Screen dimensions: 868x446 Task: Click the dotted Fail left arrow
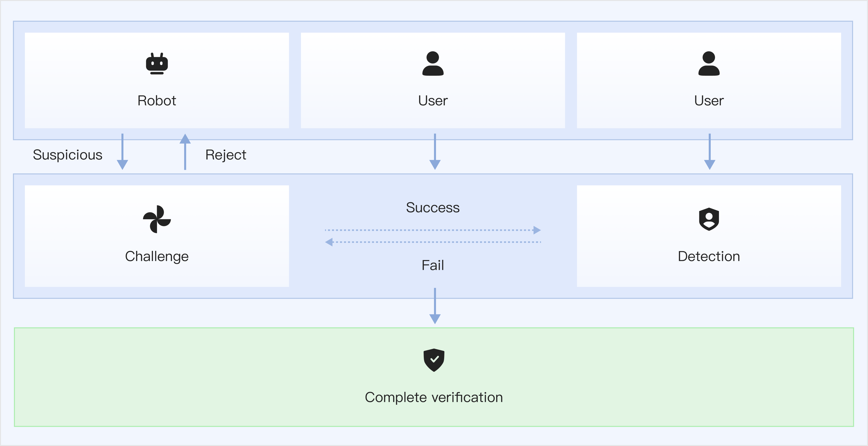433,242
